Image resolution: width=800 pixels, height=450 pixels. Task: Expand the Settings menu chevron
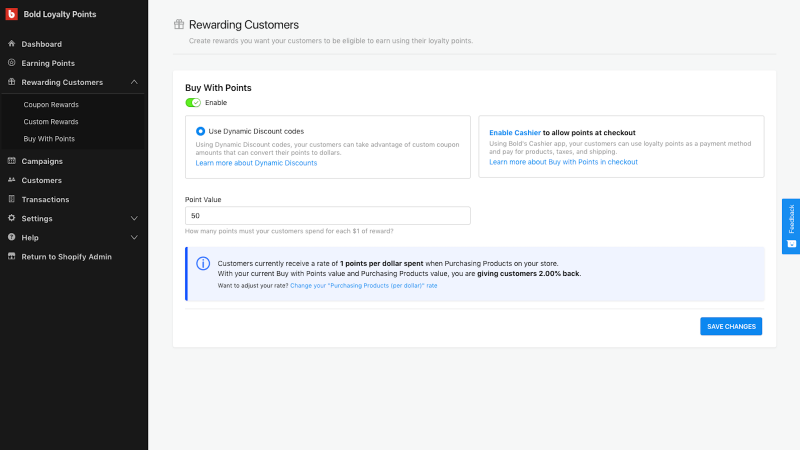134,218
